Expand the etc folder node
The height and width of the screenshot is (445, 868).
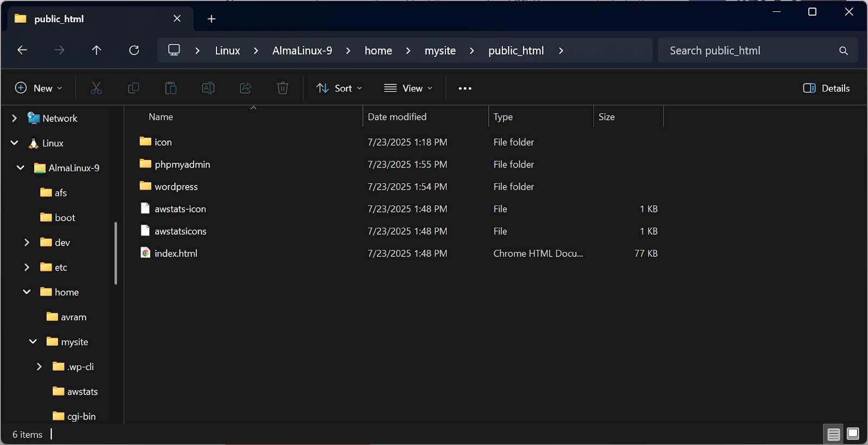[27, 267]
